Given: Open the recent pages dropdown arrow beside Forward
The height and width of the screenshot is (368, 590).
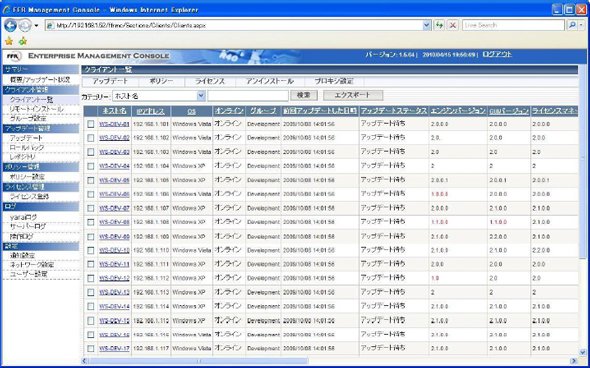Looking at the screenshot, I should pyautogui.click(x=36, y=26).
